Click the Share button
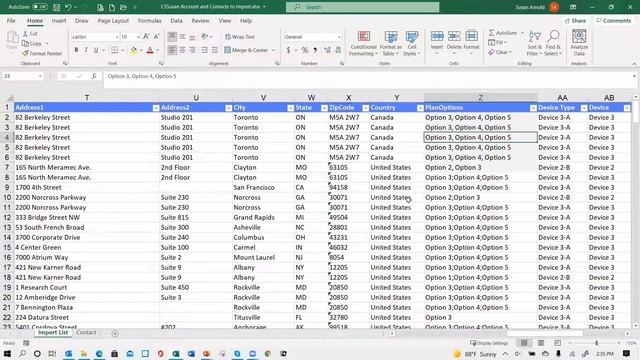 [x=576, y=21]
